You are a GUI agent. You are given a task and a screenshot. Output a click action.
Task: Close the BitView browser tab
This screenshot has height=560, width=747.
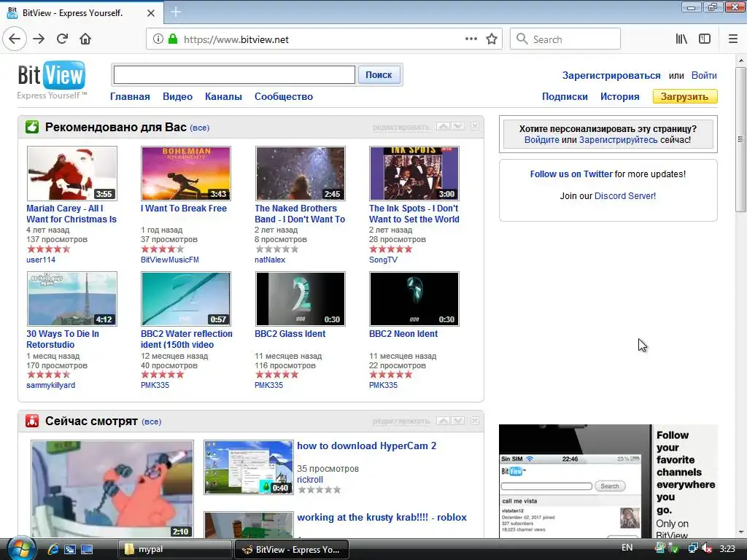[150, 13]
